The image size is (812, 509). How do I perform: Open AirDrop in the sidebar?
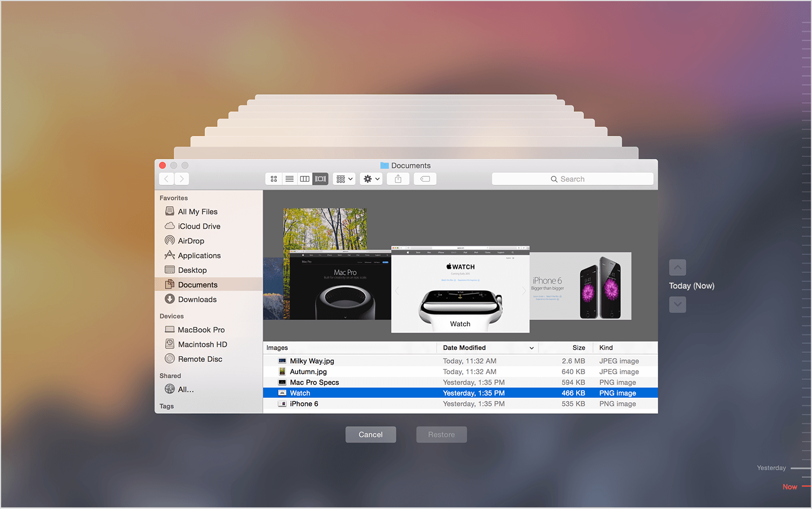(191, 241)
